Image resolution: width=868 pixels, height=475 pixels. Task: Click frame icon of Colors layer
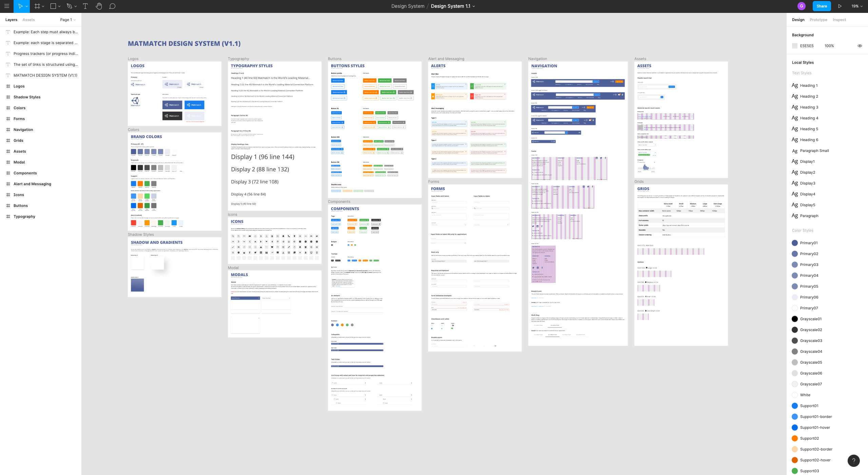tap(8, 108)
